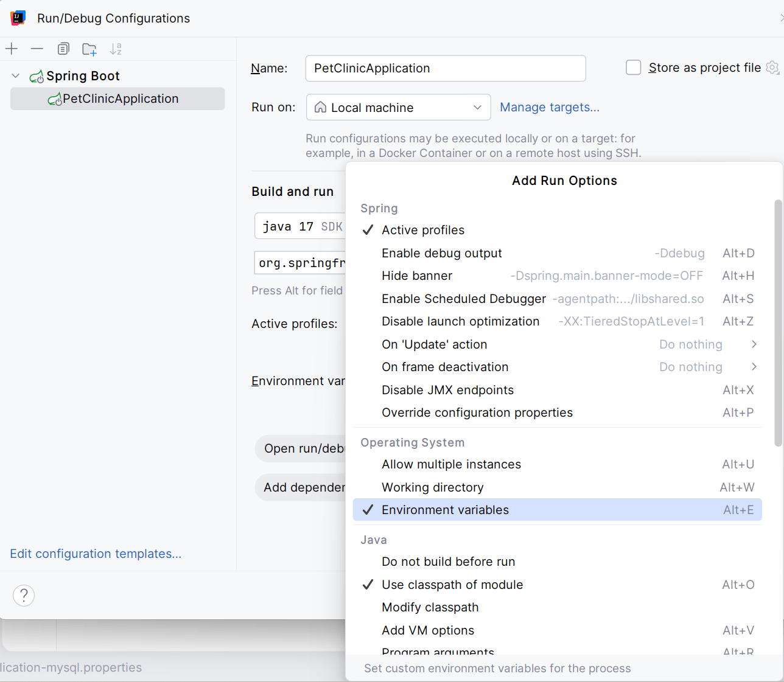This screenshot has width=784, height=682.
Task: Select Override configuration properties option
Action: [x=557, y=412]
